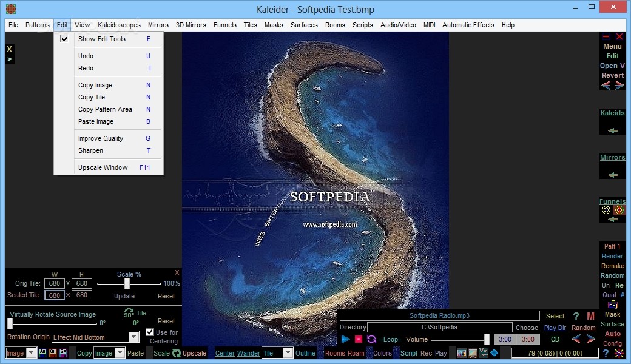The height and width of the screenshot is (364, 631).
Task: Toggle Show Edit Tools checkmark
Action: pyautogui.click(x=64, y=39)
